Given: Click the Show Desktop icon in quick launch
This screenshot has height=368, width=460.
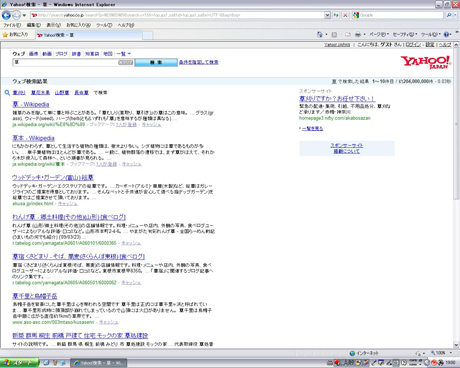Looking at the screenshot, I should point(47,363).
